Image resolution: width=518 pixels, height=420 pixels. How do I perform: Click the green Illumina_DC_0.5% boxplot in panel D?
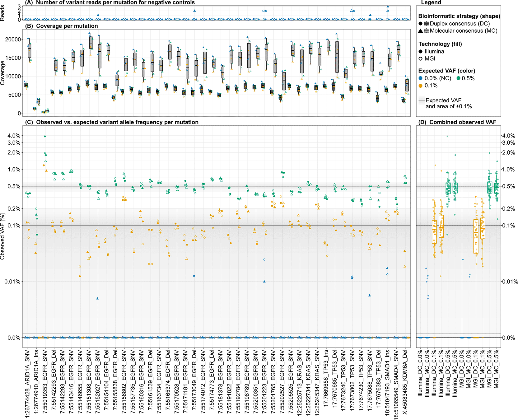[448, 188]
